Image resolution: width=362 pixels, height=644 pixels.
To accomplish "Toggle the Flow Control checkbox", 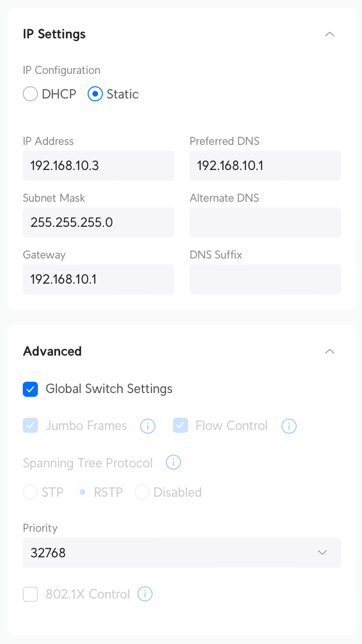I will (x=181, y=426).
